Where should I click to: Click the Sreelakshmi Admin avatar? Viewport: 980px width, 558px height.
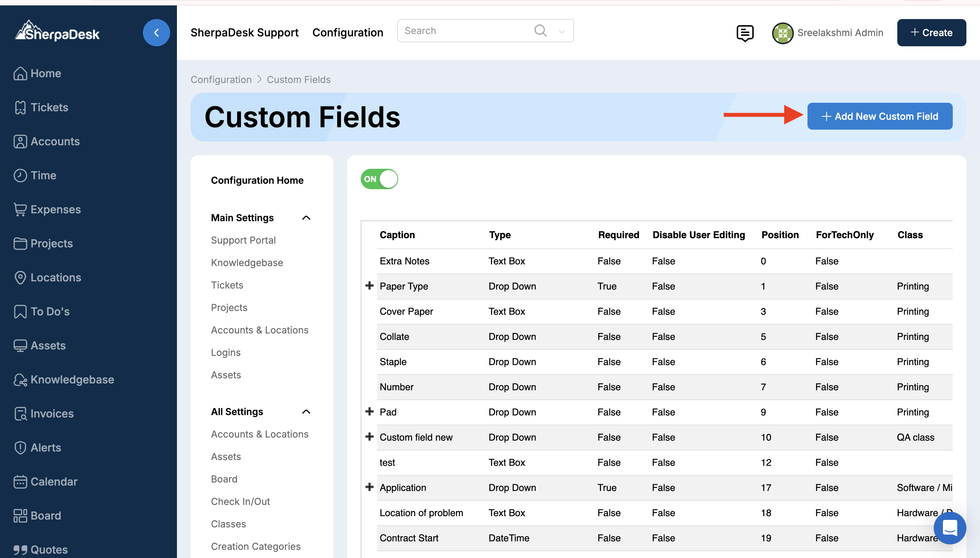(782, 33)
